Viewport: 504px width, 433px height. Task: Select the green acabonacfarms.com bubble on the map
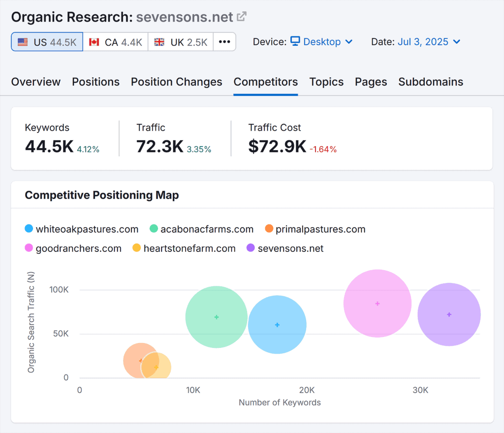tap(217, 317)
